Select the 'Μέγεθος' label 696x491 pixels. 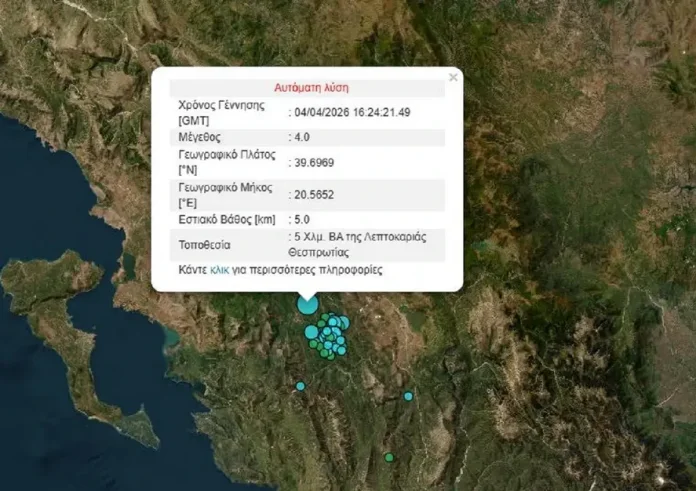199,137
